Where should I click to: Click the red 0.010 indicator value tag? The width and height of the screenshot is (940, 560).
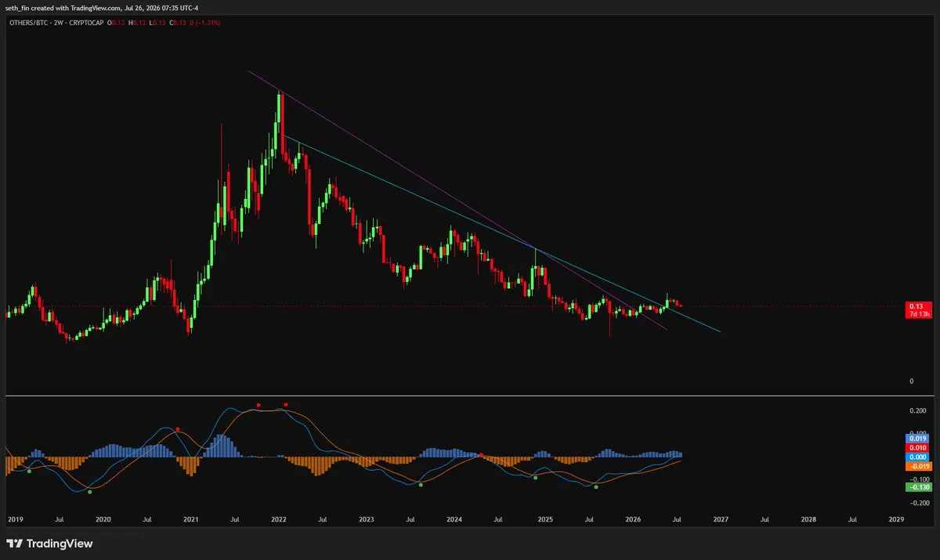click(x=916, y=447)
